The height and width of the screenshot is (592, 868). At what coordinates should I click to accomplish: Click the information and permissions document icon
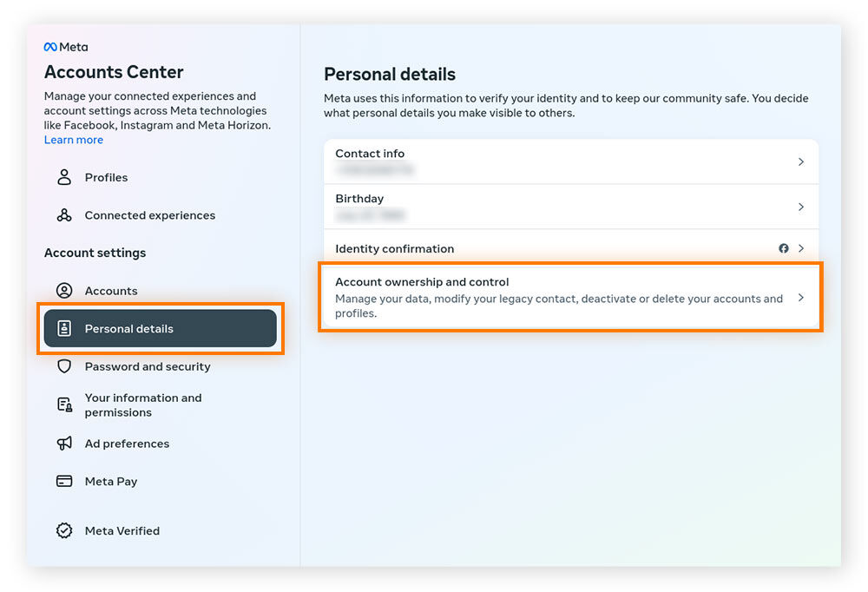pyautogui.click(x=65, y=405)
